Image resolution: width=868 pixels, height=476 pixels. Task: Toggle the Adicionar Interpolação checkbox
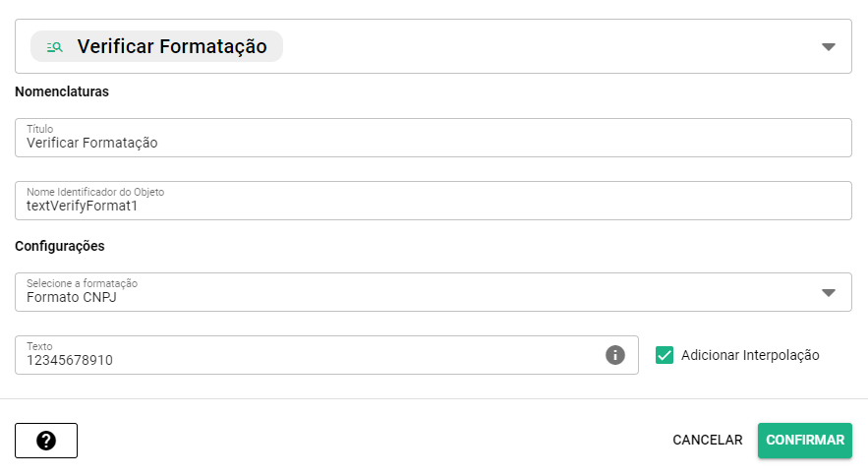click(x=665, y=355)
